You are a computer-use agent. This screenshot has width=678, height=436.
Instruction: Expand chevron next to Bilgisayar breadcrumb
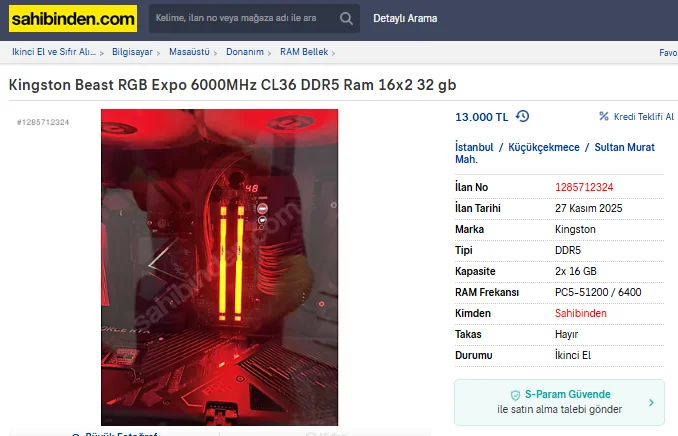(x=158, y=53)
